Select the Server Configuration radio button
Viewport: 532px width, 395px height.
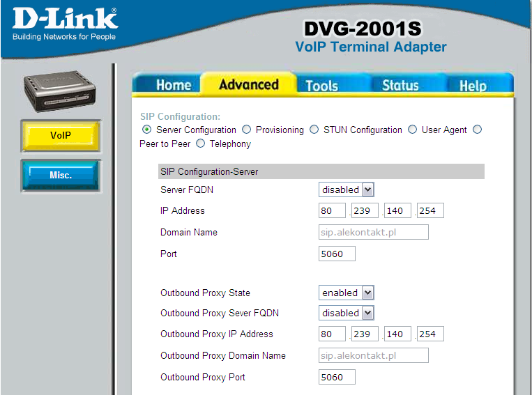(x=146, y=130)
